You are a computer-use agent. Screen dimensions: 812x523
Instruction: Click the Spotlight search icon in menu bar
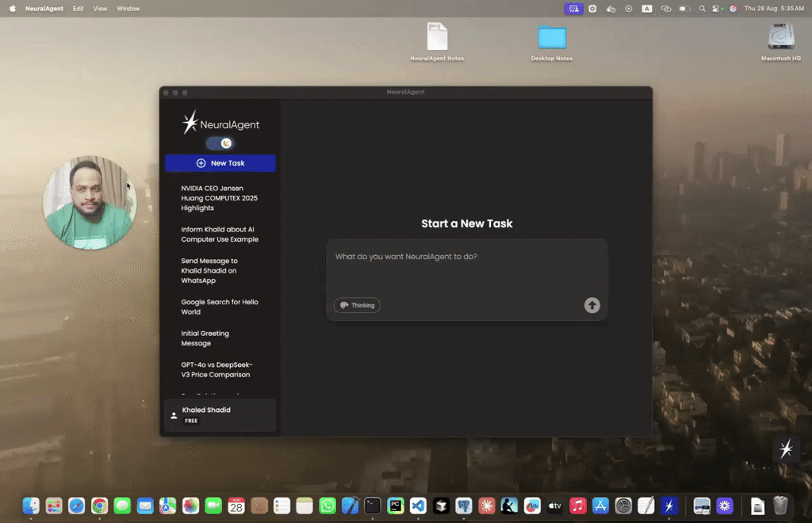(x=702, y=9)
